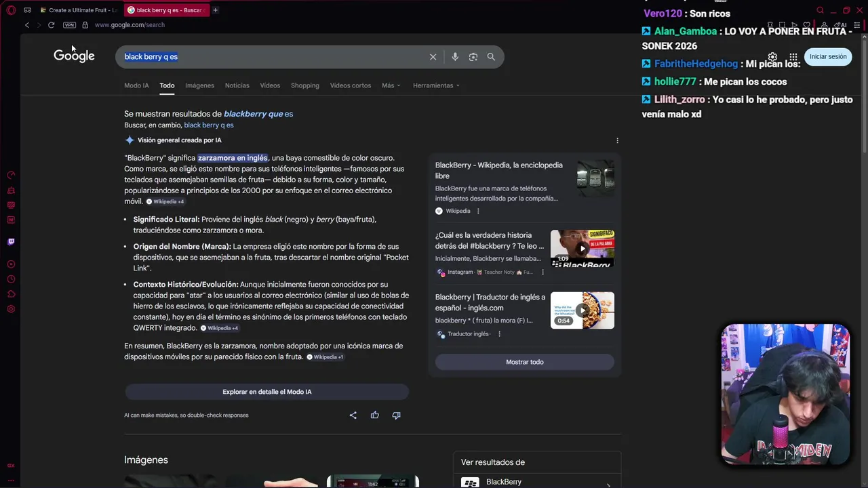
Task: Select the Noticias tab
Action: (x=237, y=85)
